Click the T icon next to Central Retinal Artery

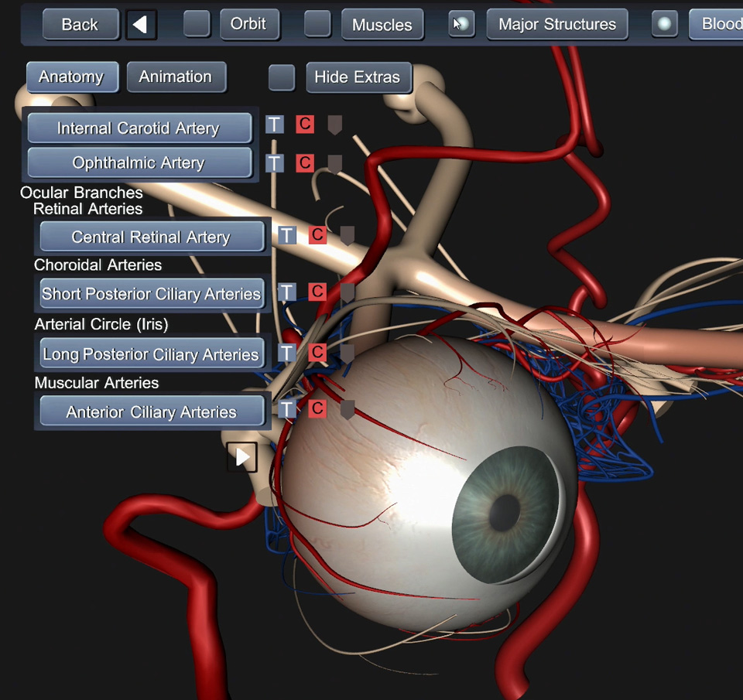pyautogui.click(x=287, y=236)
